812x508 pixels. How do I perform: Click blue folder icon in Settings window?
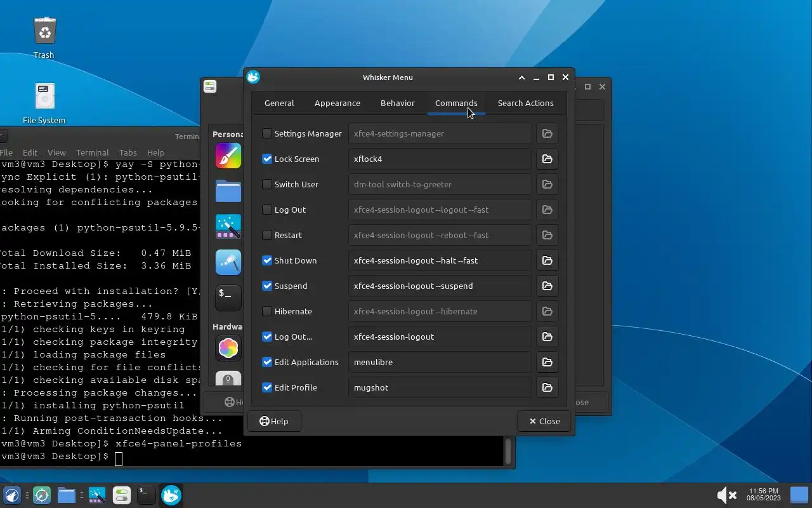pyautogui.click(x=228, y=190)
